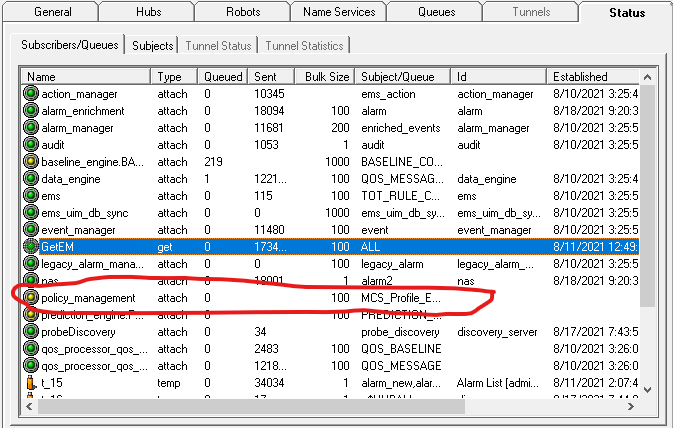Switch to the Name Services tab

coord(337,12)
